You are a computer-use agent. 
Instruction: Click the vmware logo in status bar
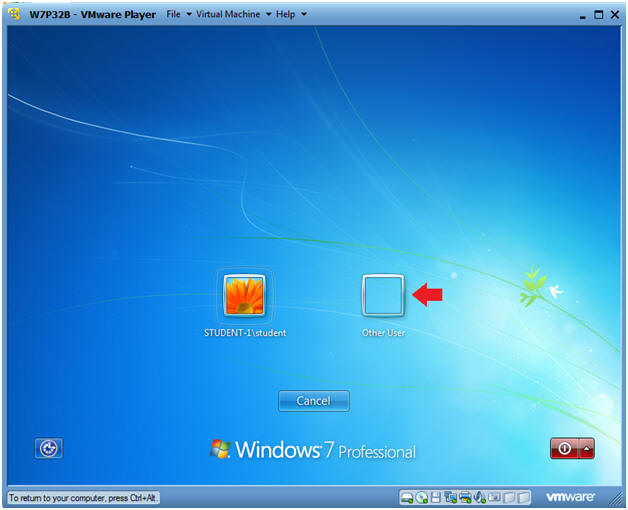(570, 497)
